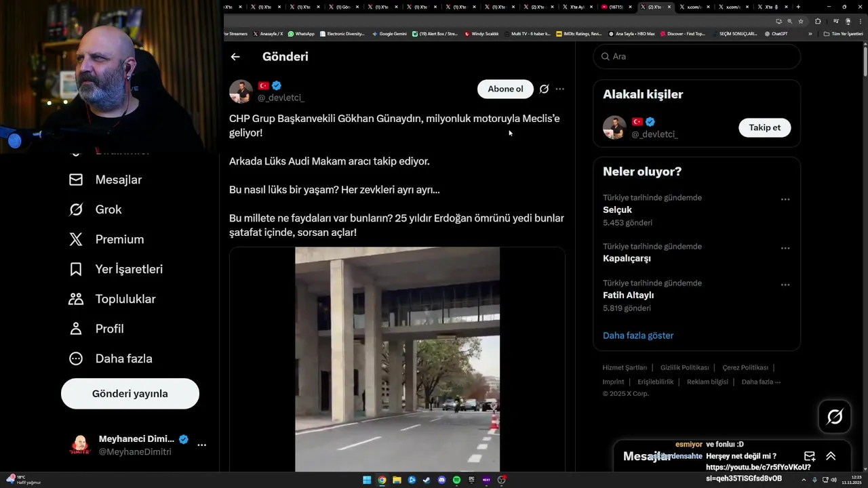Compose new message icon in Mesajlar drawer
The height and width of the screenshot is (488, 868).
point(810,456)
